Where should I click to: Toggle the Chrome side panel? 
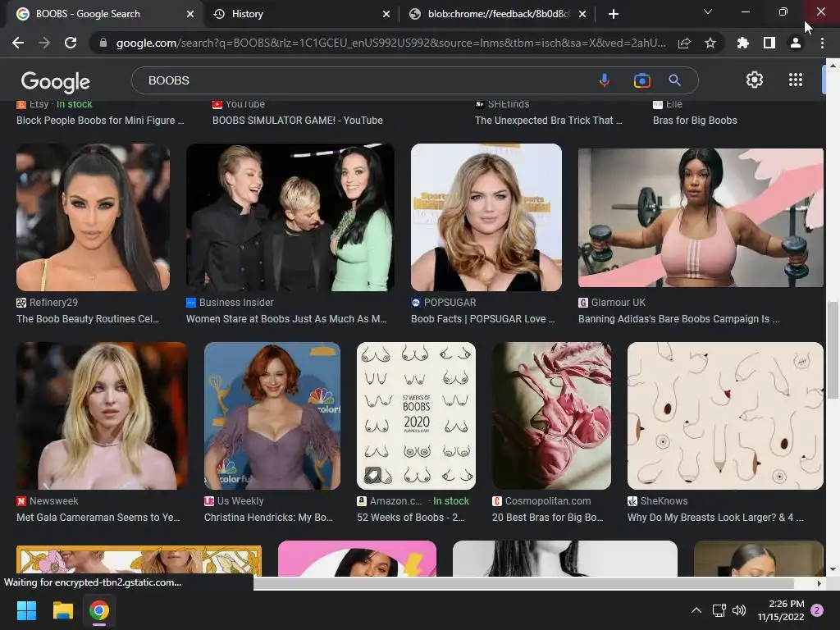coord(769,43)
